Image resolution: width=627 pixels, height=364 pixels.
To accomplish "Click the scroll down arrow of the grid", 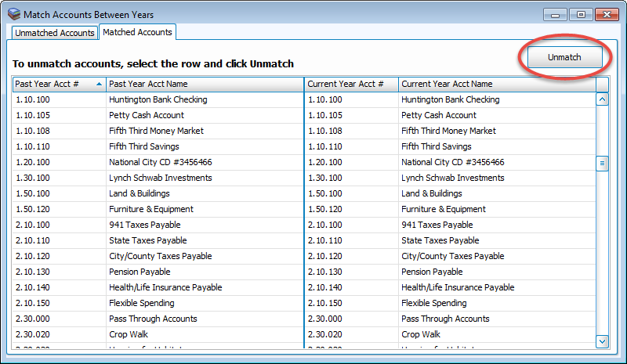I will (x=602, y=341).
